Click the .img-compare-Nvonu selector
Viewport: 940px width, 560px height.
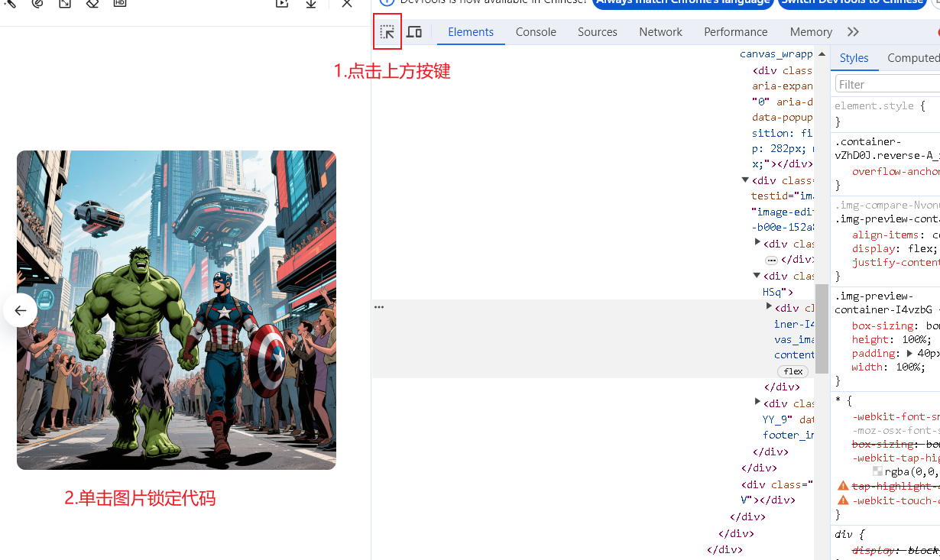pyautogui.click(x=887, y=205)
